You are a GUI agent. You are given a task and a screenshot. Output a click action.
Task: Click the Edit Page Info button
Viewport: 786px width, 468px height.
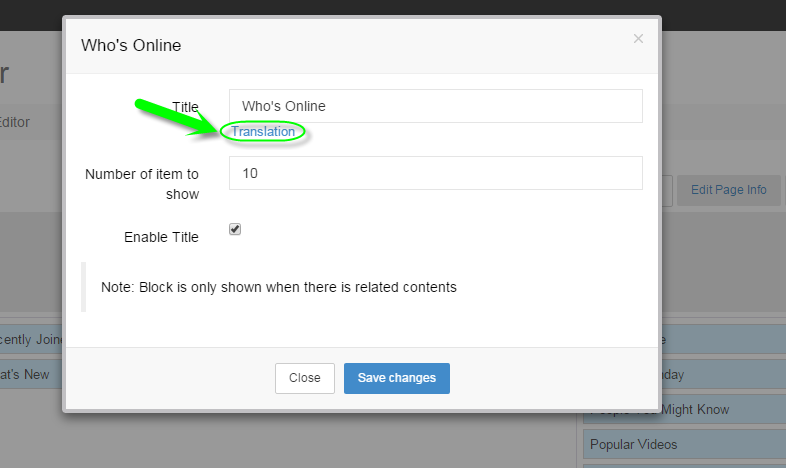point(728,190)
